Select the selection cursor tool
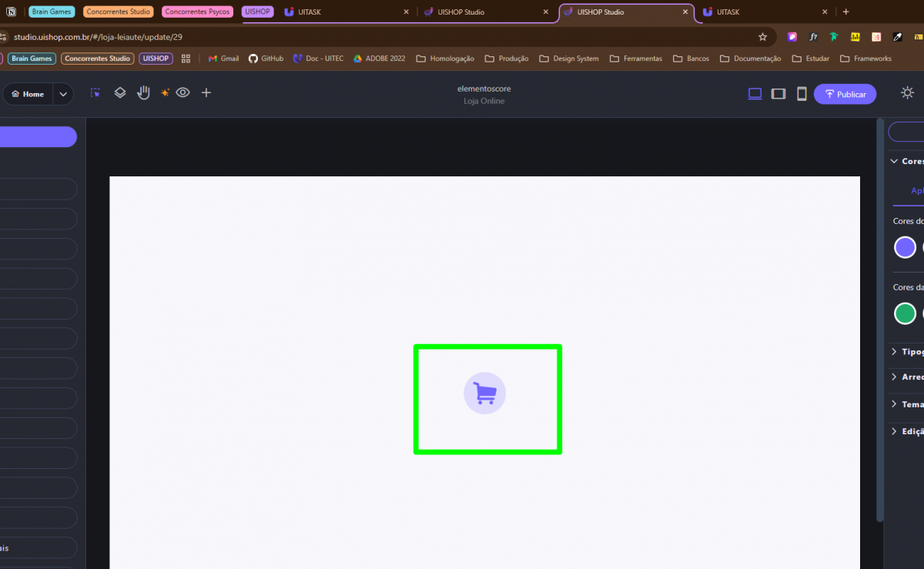The image size is (924, 569). 95,93
